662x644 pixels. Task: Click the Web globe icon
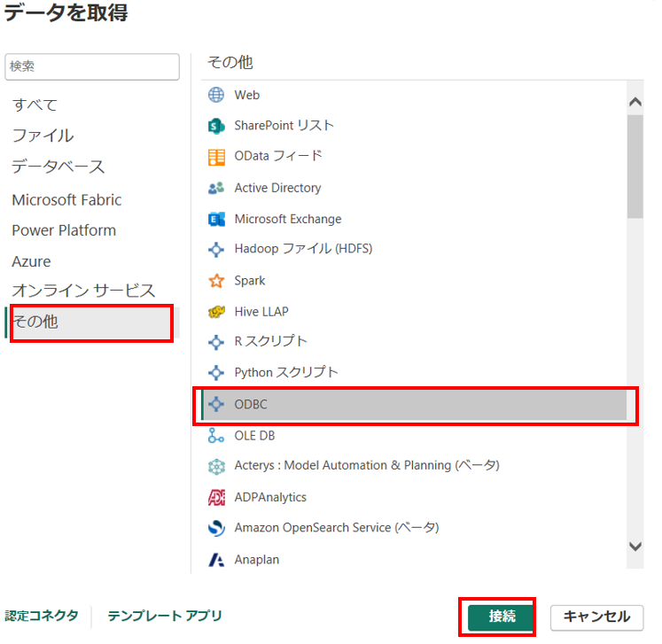point(216,95)
